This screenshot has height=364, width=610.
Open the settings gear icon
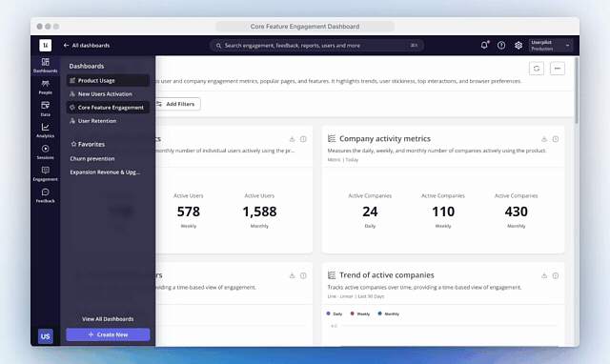coord(518,45)
